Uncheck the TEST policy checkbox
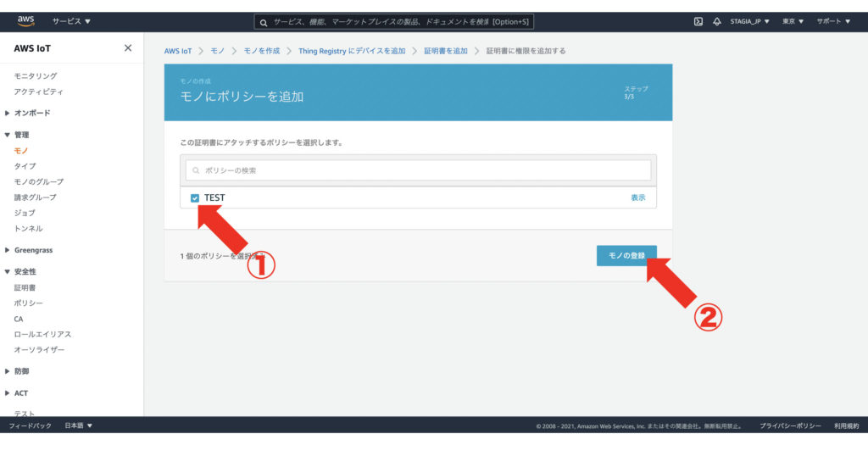 196,197
